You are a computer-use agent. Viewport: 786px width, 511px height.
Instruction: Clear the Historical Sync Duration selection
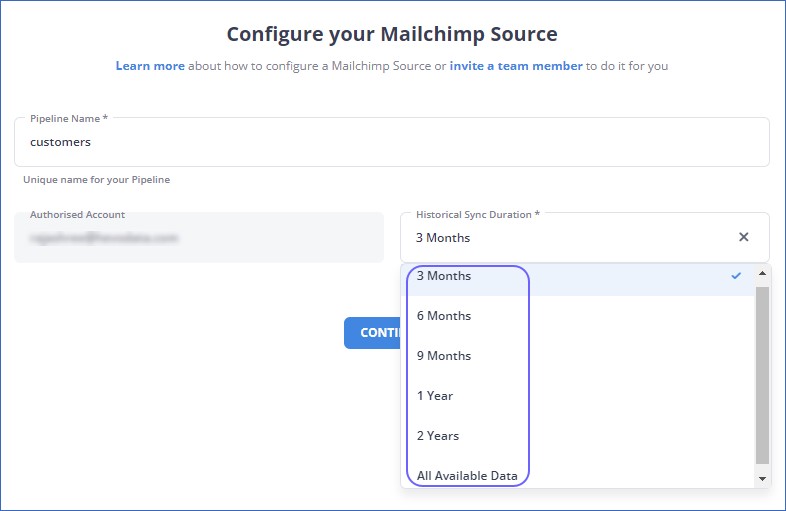coord(743,237)
